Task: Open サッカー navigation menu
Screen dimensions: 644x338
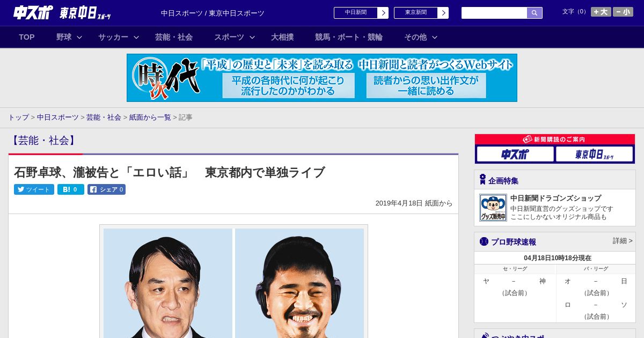Action: (x=113, y=37)
